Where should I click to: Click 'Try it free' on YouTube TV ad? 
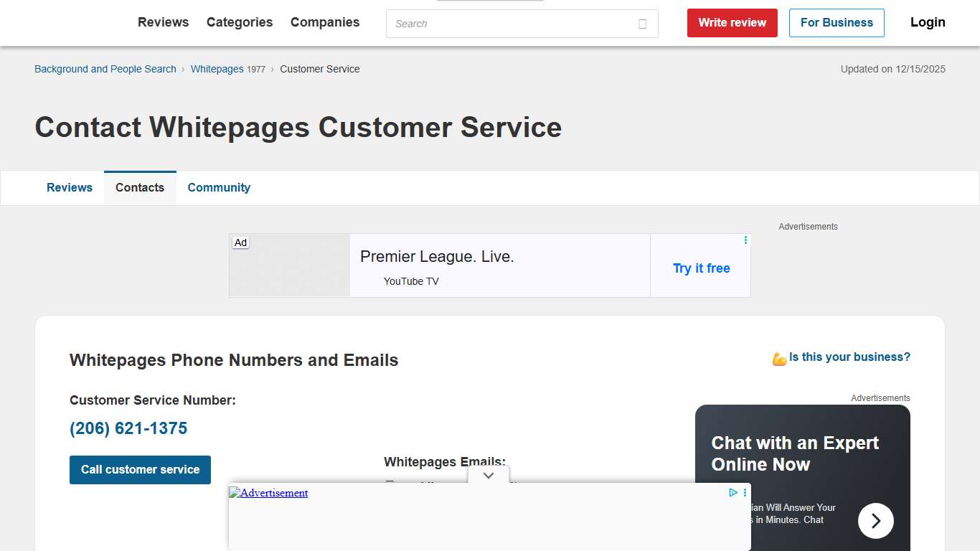[701, 268]
